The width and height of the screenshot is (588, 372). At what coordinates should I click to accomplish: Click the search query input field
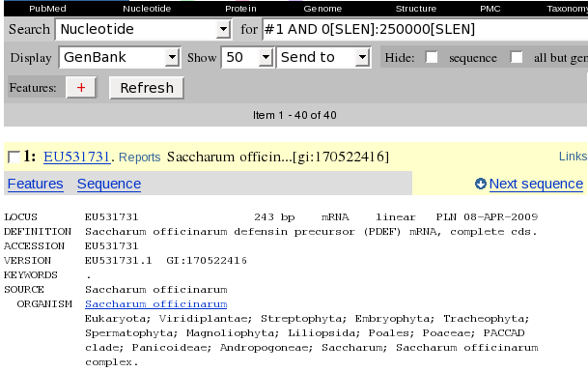[x=425, y=29]
